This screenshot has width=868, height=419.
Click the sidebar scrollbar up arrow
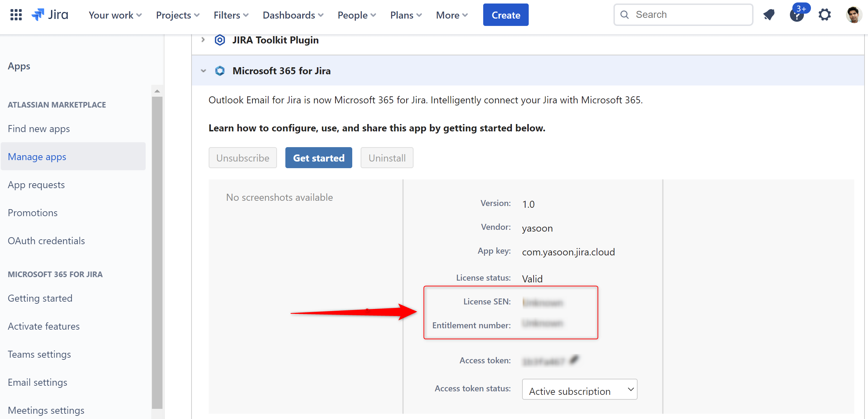[157, 91]
